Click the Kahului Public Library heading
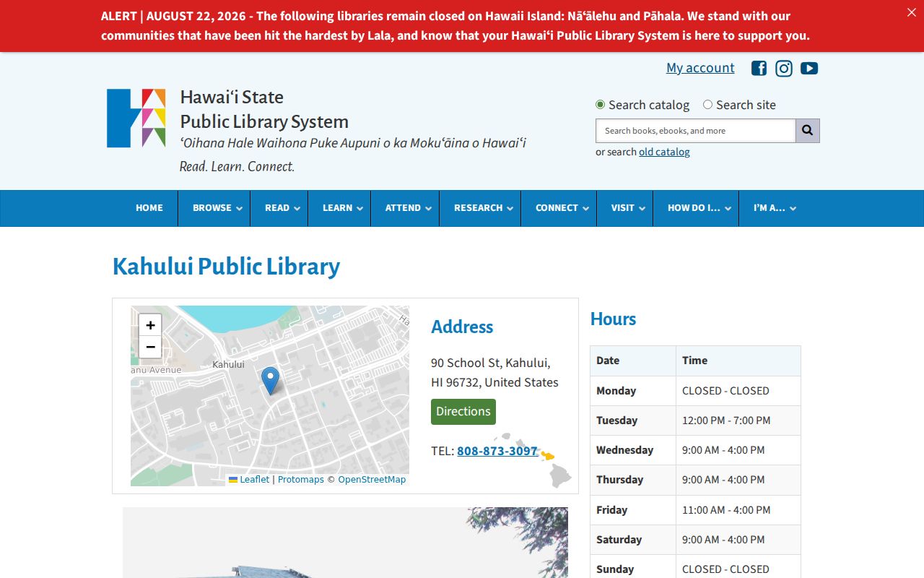Image resolution: width=924 pixels, height=578 pixels. (x=226, y=266)
